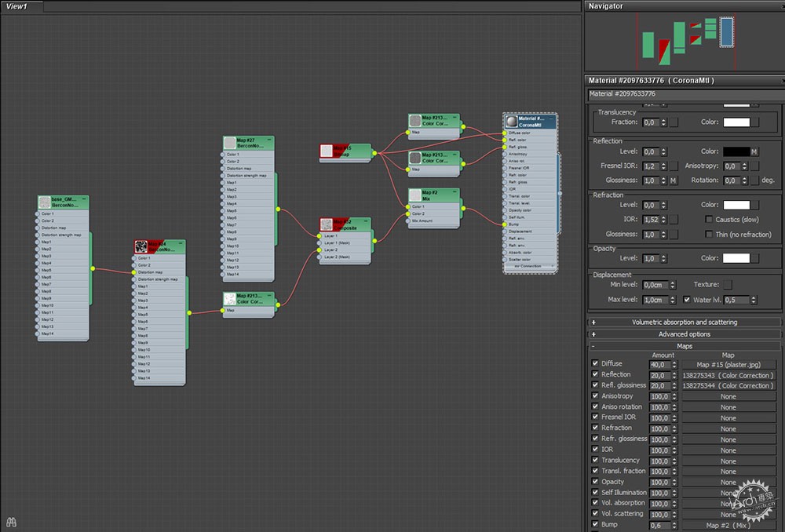Click the Bitmap Map #15 node thumbnail

pos(327,151)
